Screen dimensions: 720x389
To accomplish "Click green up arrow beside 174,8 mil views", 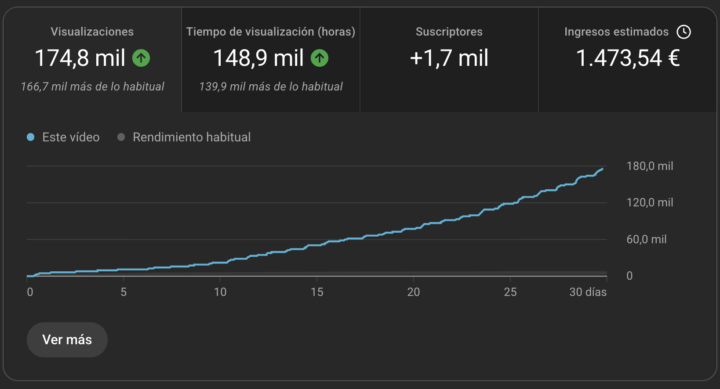I will 141,58.
